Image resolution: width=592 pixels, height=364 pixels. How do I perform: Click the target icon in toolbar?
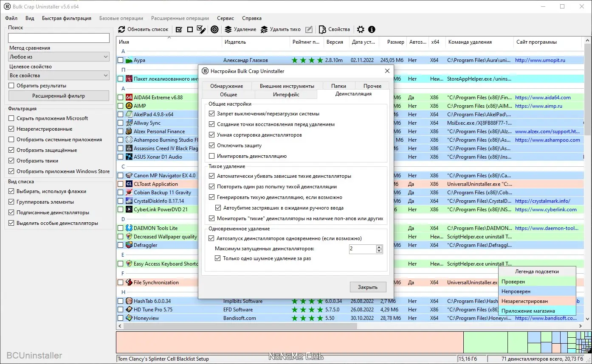[x=215, y=30]
